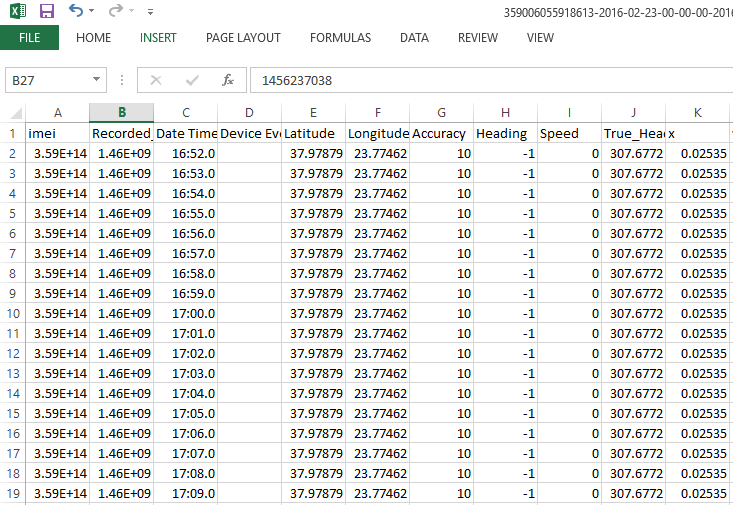Screen dimensions: 733x505
Task: Click the 'True_Hea' header cell
Action: [x=634, y=133]
